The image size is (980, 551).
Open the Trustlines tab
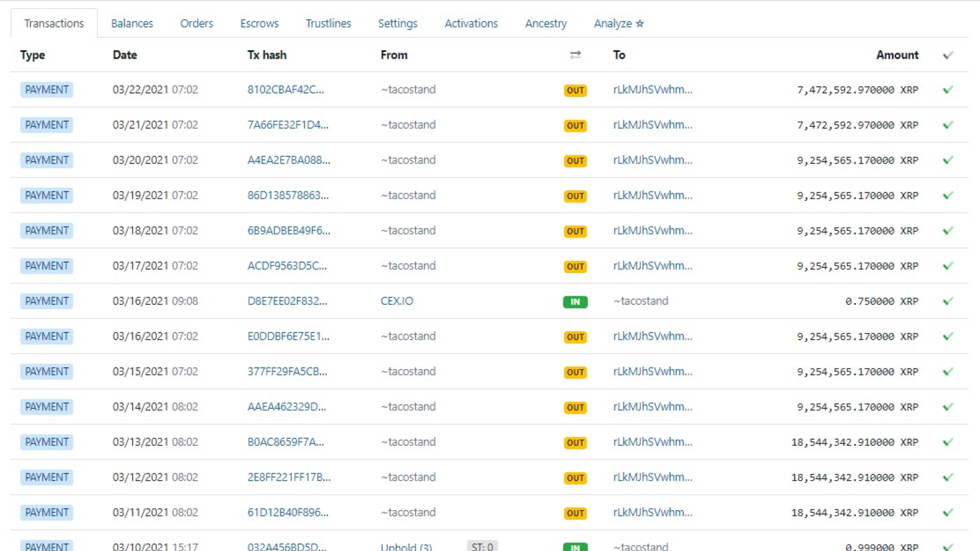point(328,23)
